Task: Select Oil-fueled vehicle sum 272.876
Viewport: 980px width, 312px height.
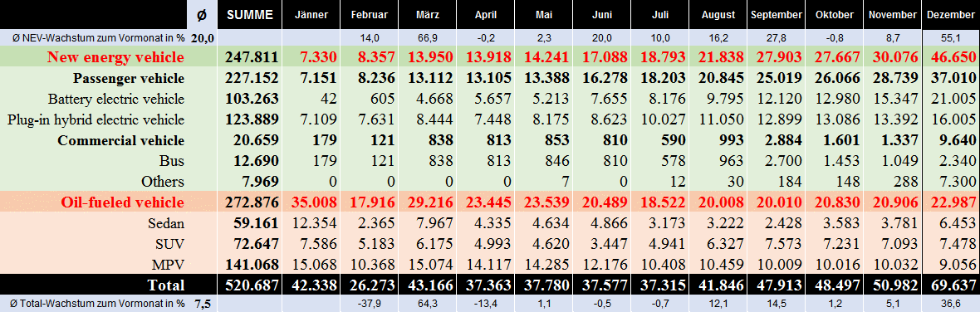Action: pos(252,202)
